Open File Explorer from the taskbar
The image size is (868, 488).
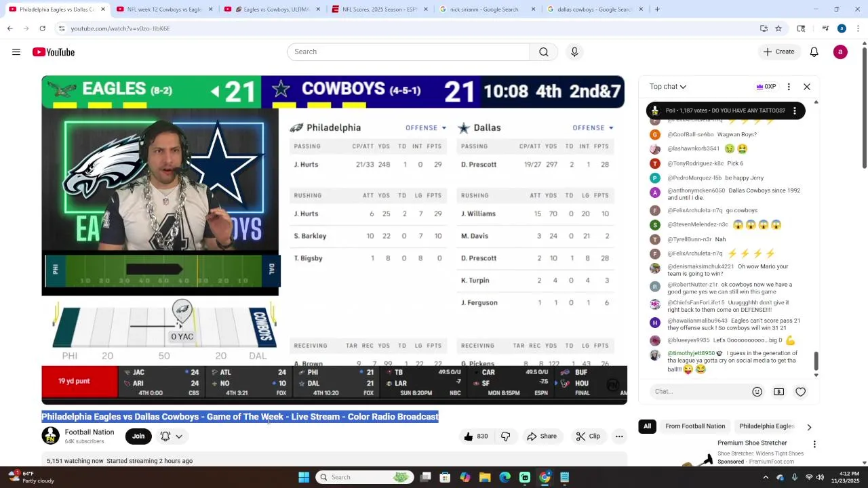coord(485,477)
